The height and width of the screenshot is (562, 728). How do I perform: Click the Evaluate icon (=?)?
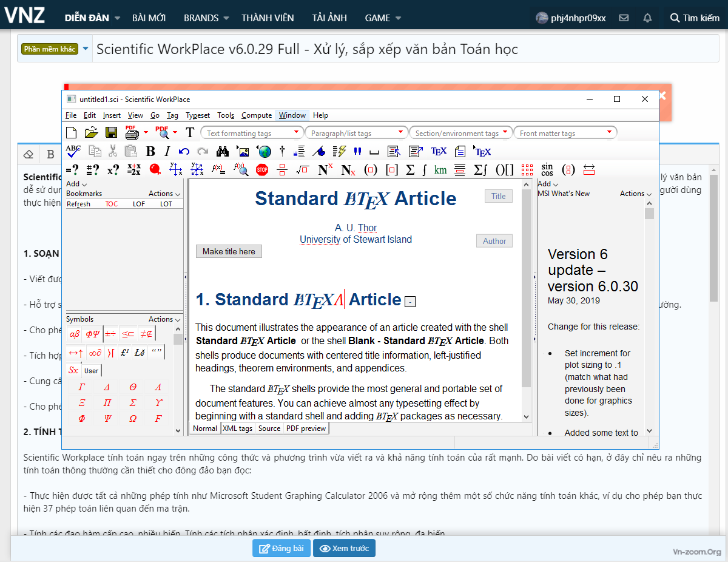point(72,170)
